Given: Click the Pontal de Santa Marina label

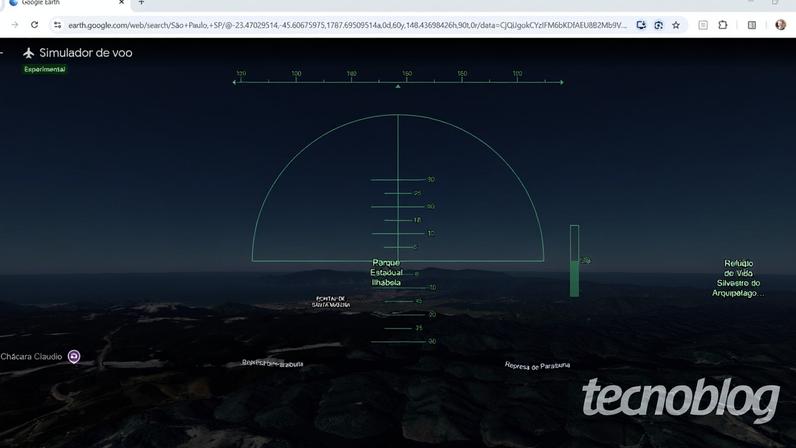Looking at the screenshot, I should pos(331,302).
